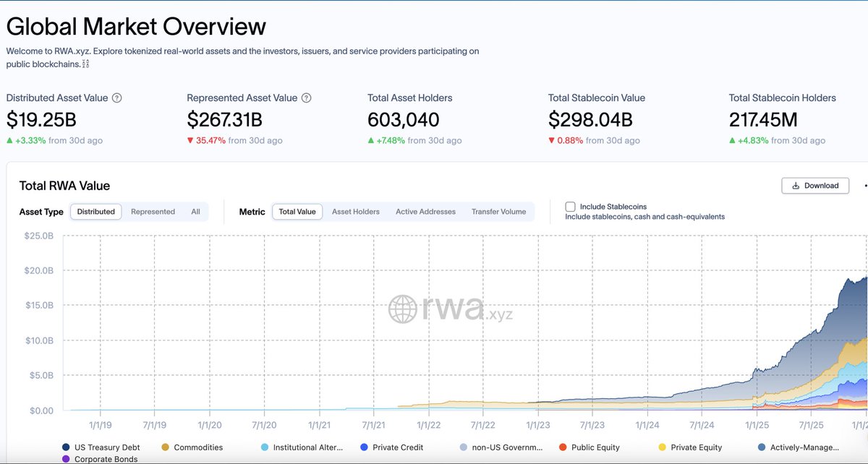Enable the Include Stablecoins checkbox
Image resolution: width=868 pixels, height=464 pixels.
click(571, 205)
